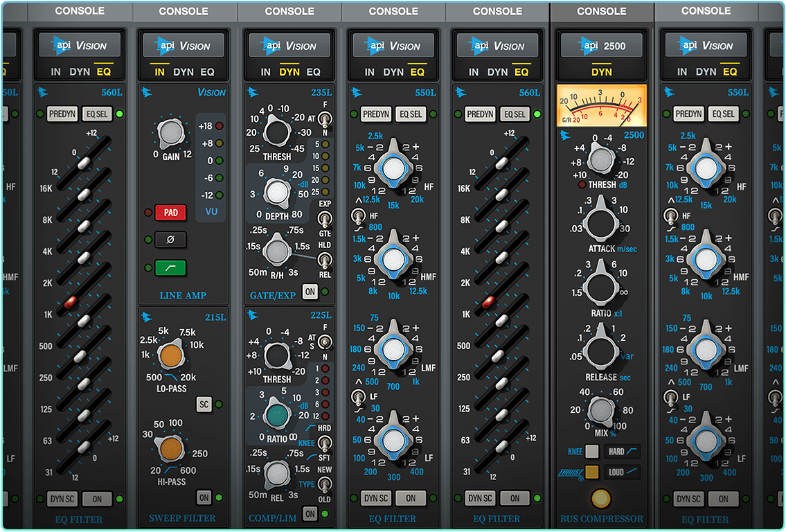786x532 pixels.
Task: Click the SC button on the 215L Sweep Filter
Action: 204,404
